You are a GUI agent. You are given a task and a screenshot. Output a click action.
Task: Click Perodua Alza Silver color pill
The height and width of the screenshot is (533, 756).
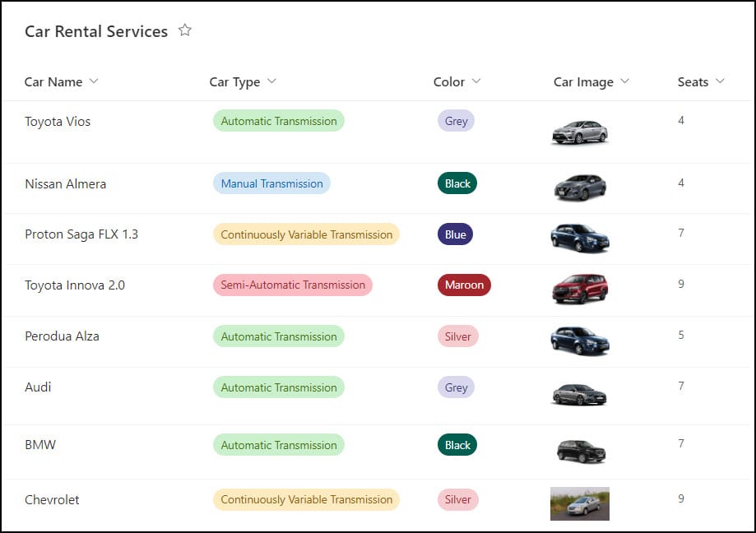tap(458, 336)
